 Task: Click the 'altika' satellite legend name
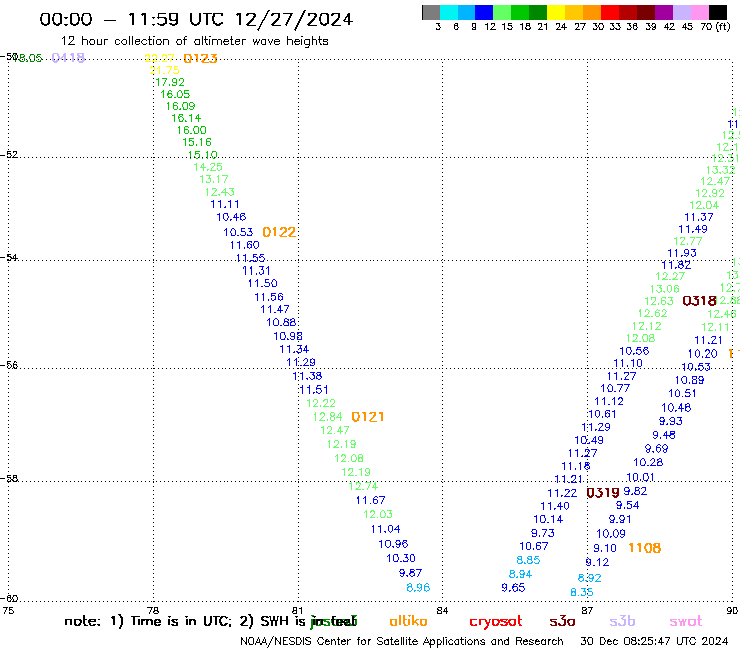[x=408, y=621]
